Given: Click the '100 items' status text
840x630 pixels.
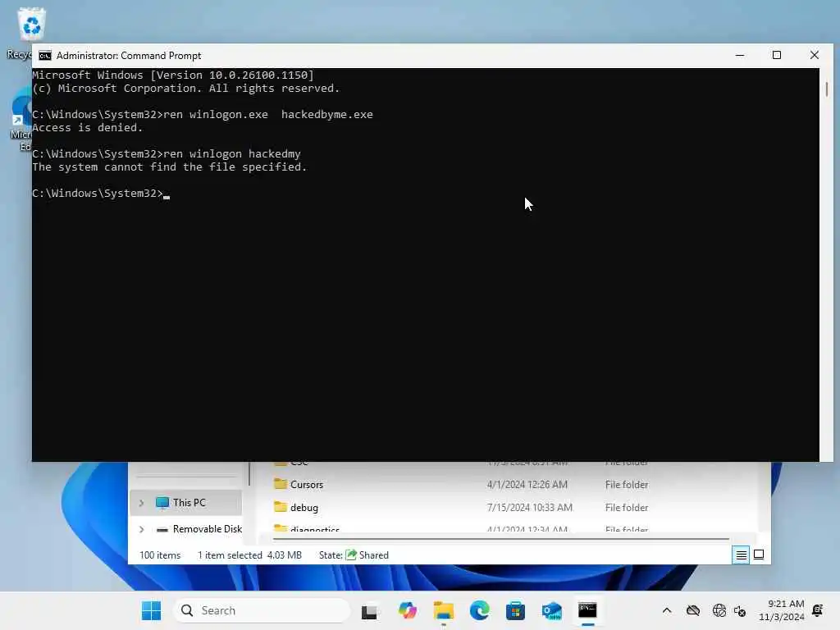Looking at the screenshot, I should point(160,555).
